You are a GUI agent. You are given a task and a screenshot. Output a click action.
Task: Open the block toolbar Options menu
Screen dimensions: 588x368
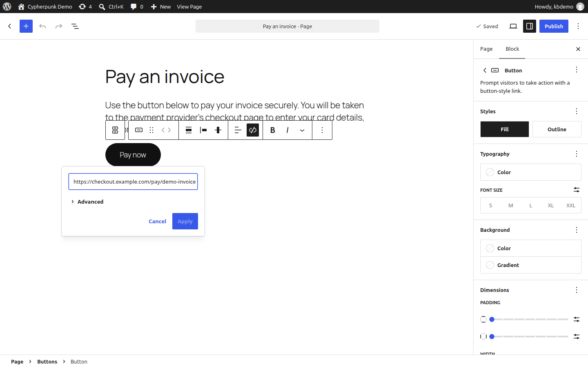322,130
